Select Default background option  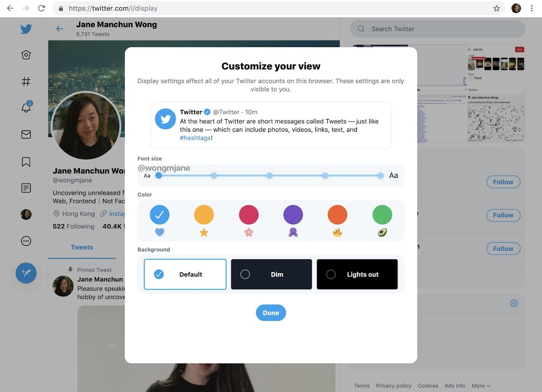click(x=185, y=274)
